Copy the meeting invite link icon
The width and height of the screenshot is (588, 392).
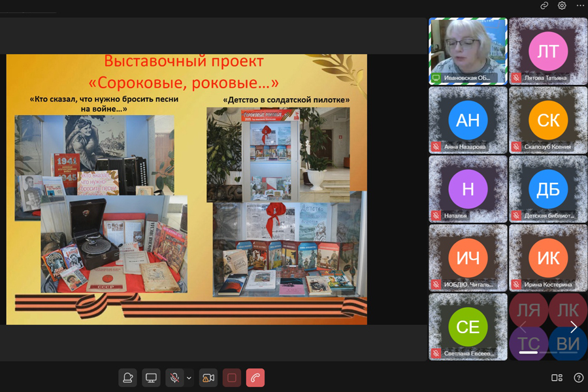(x=544, y=6)
